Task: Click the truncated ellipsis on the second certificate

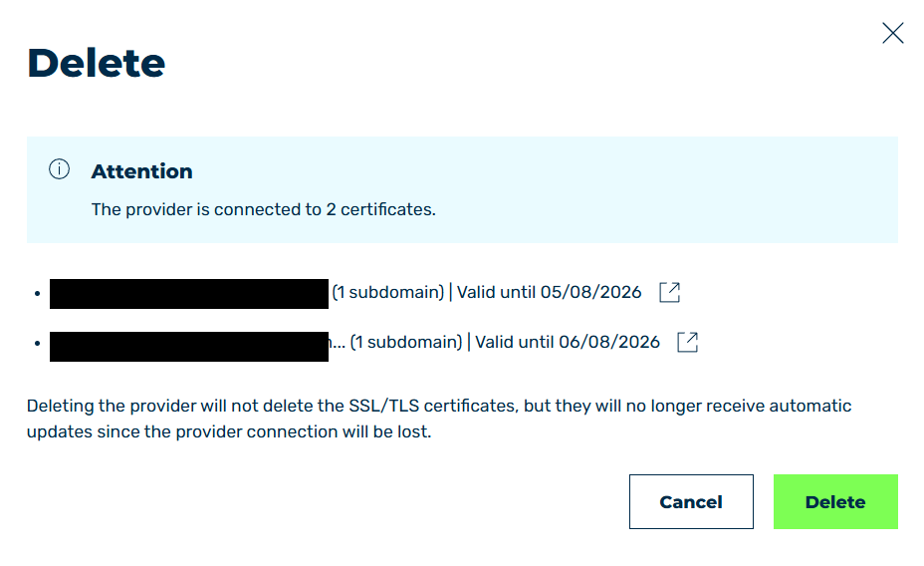Action: (x=338, y=343)
